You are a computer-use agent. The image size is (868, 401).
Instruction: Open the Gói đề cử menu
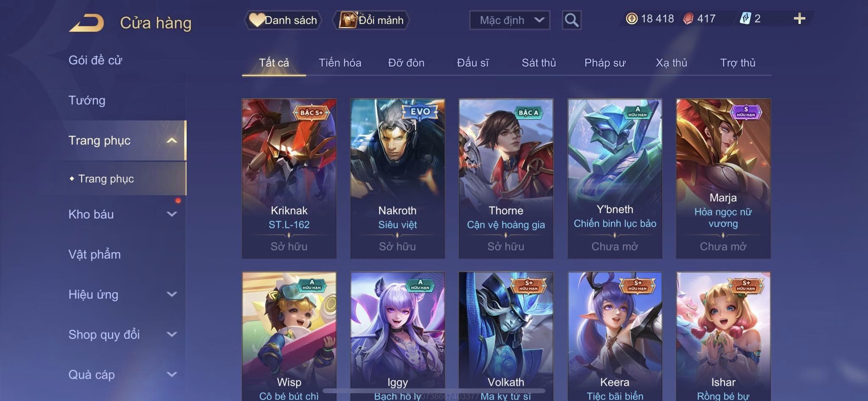(x=95, y=60)
